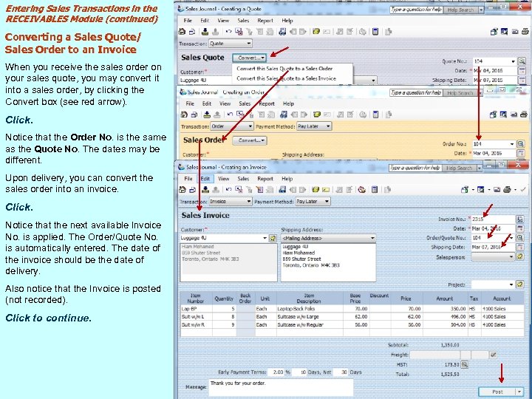Screen dimensions: 532x399
Task: Click printer icon in Quote window toolbar
Action: (x=525, y=32)
